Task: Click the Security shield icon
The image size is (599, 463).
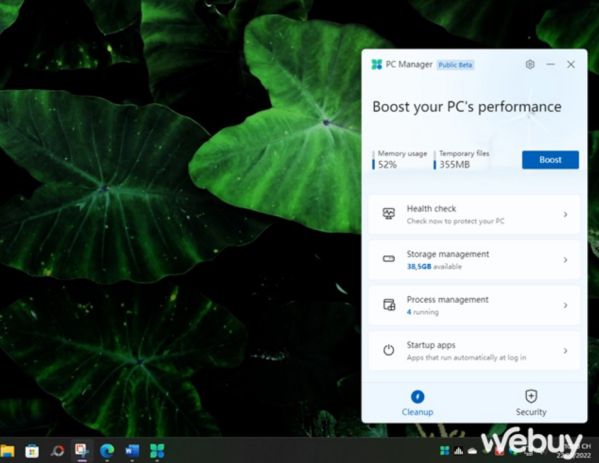Action: click(x=531, y=396)
